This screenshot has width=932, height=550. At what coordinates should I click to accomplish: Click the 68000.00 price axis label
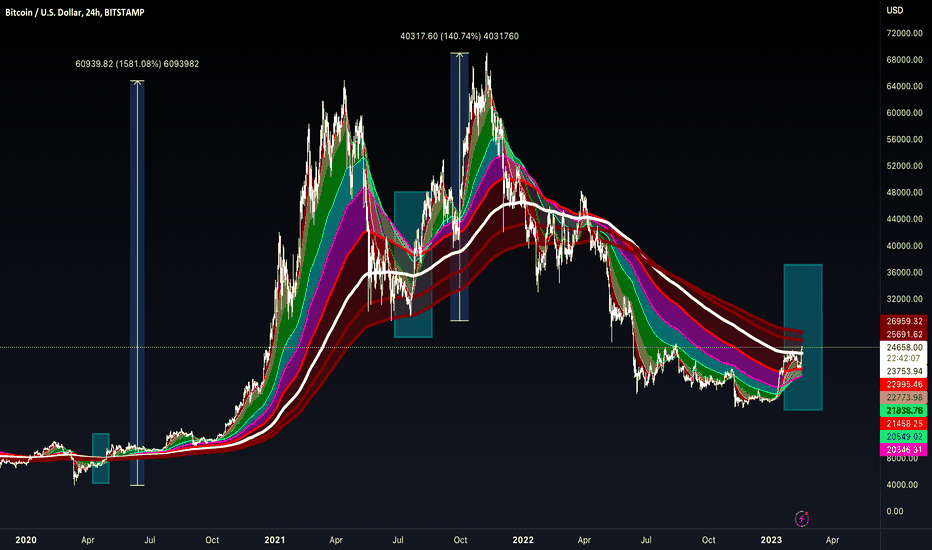pyautogui.click(x=904, y=59)
